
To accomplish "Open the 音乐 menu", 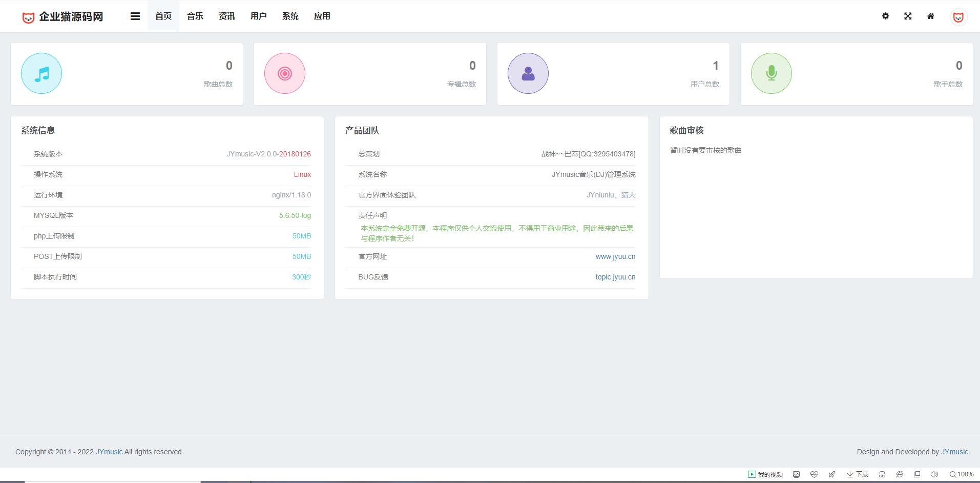I will pos(195,16).
